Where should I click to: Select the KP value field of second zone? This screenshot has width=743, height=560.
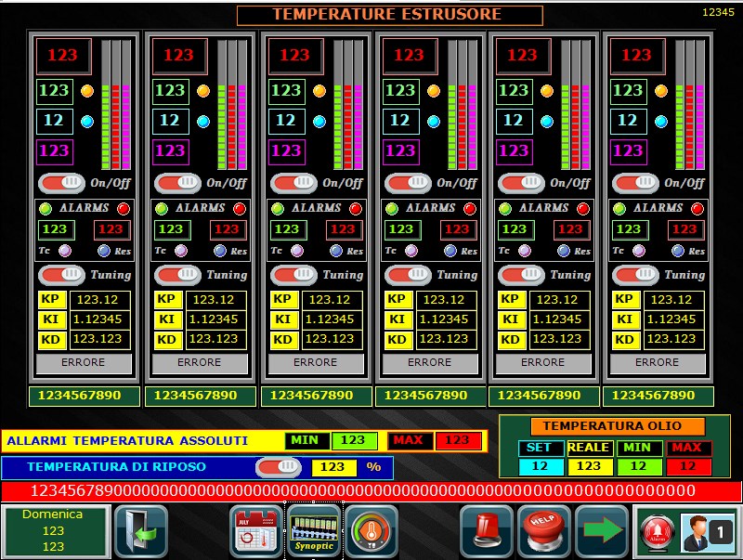click(x=215, y=299)
